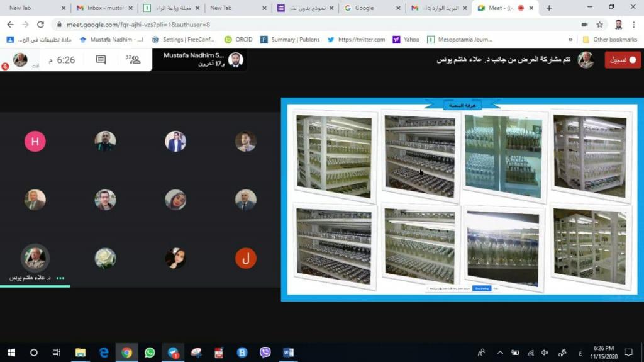Show the participants list icon
Screen dimensions: 644x362
click(x=133, y=60)
